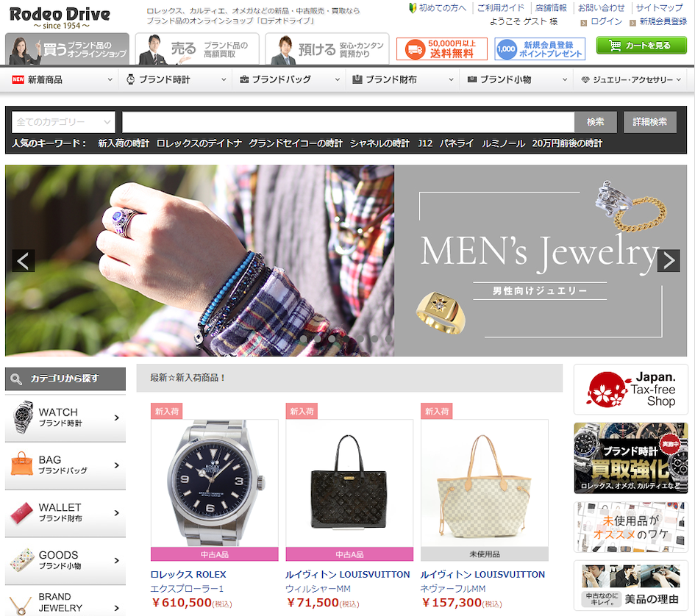
Task: Open the WATCH ブランド時計 category
Action: [x=65, y=418]
